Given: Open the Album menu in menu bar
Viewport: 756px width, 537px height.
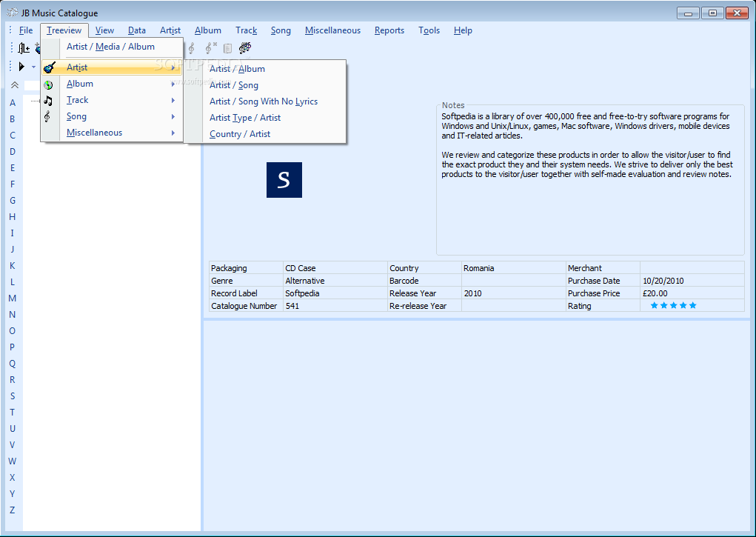Looking at the screenshot, I should [208, 30].
